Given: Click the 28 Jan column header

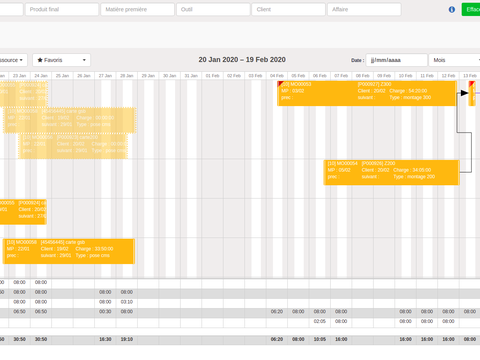Looking at the screenshot, I should [x=127, y=76].
